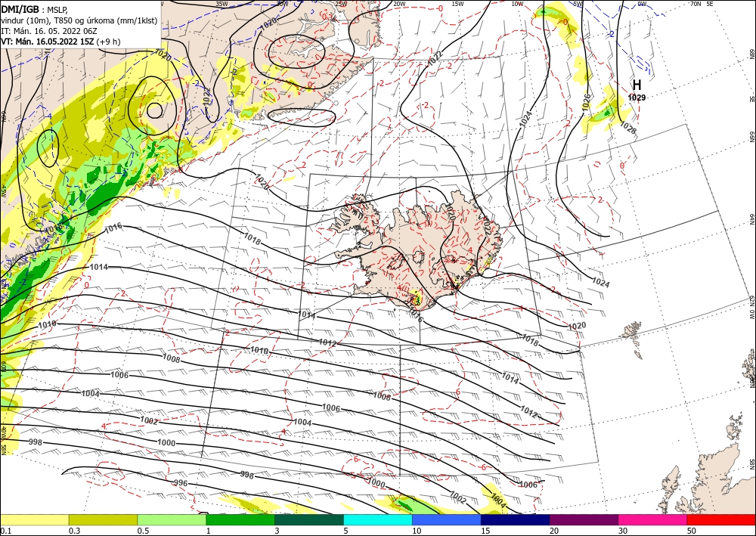
Task: Choose the purple 20 mm legend swatch
Action: (584, 519)
